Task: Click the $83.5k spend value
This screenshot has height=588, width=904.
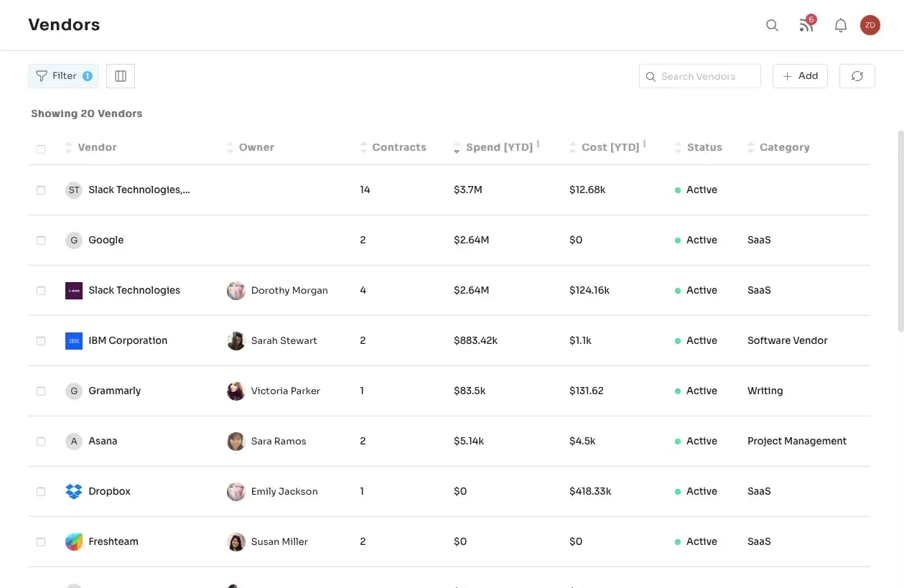Action: click(x=470, y=391)
